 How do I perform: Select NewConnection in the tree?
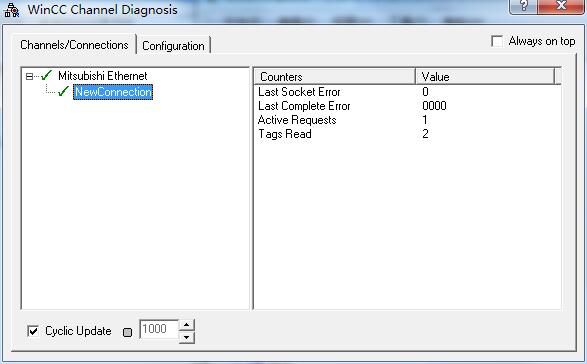pyautogui.click(x=113, y=92)
